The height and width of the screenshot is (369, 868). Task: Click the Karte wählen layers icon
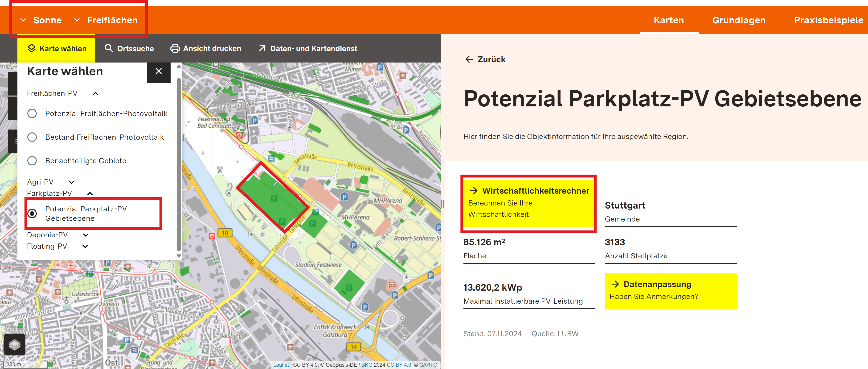(x=31, y=48)
